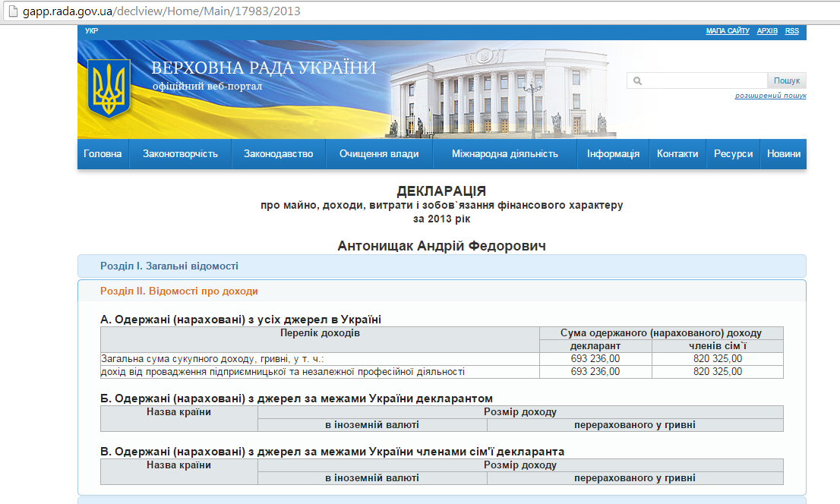The image size is (840, 504).
Task: Go to Новини section
Action: tap(783, 154)
